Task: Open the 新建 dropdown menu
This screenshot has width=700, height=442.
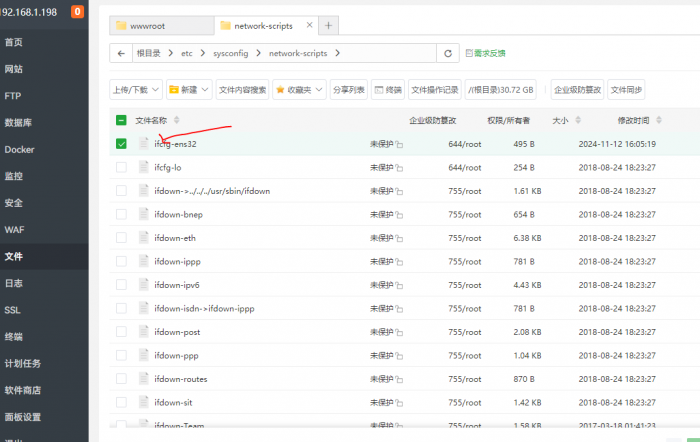Action: click(x=189, y=89)
